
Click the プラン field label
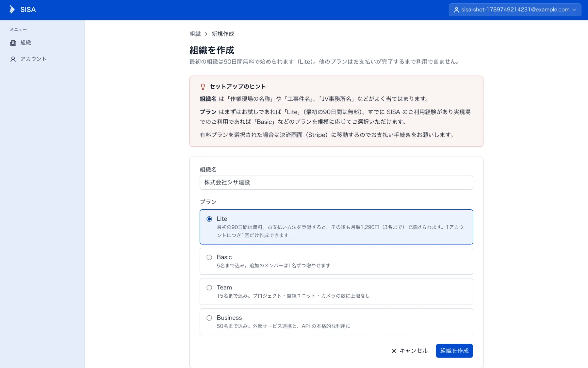tap(208, 202)
